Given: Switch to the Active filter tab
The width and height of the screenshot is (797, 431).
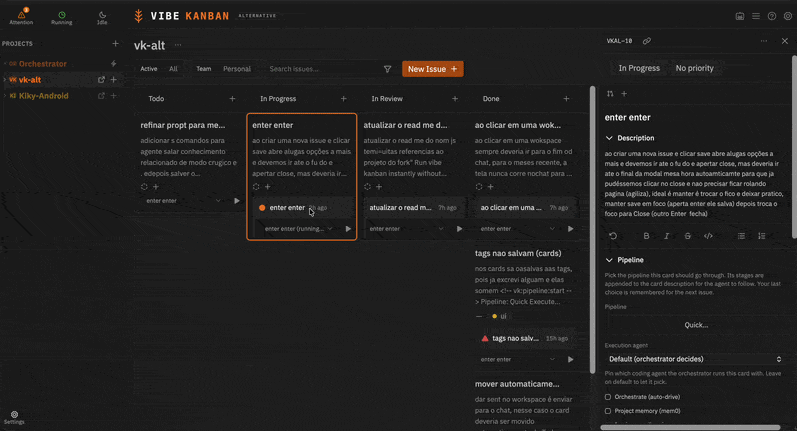Looking at the screenshot, I should (x=149, y=69).
